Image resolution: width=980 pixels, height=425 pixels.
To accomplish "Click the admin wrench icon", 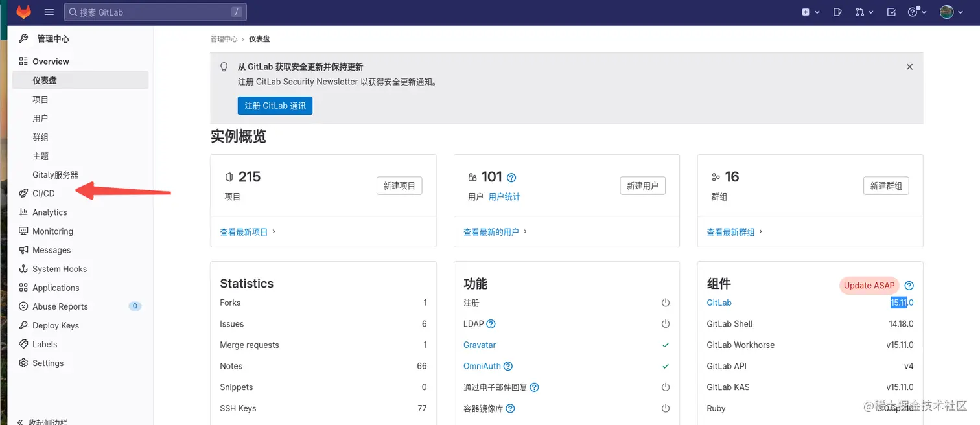I will (x=23, y=38).
